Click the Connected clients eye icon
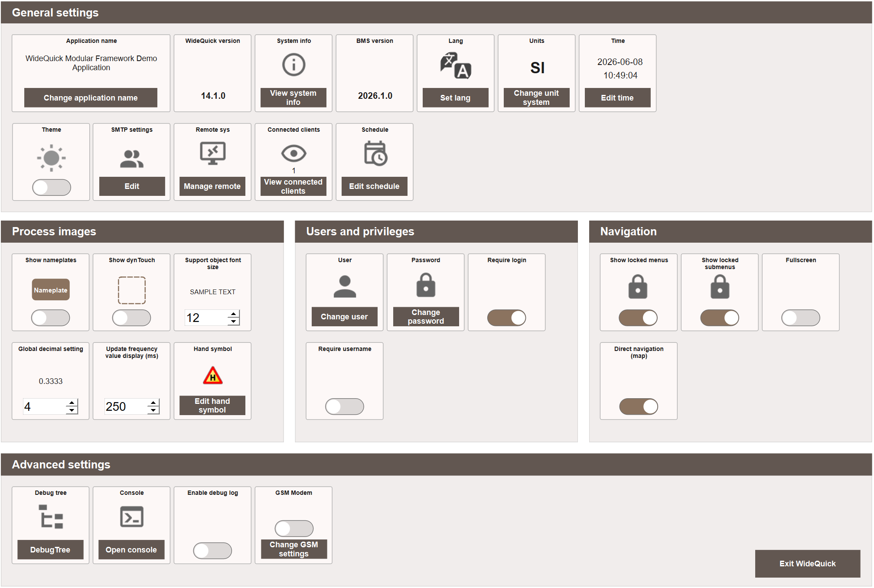This screenshot has height=588, width=874. pyautogui.click(x=294, y=153)
